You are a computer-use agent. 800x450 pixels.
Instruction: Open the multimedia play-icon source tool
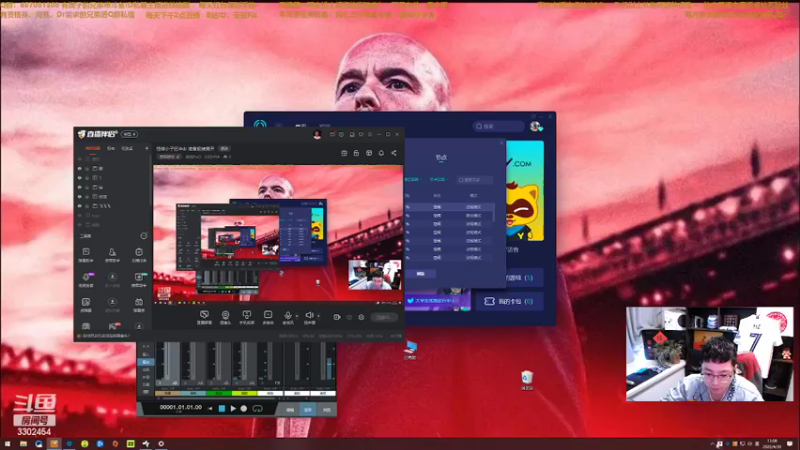coord(267,317)
